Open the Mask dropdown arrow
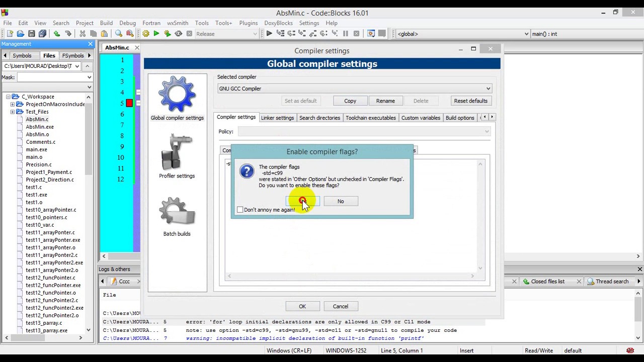644x362 pixels. (89, 77)
